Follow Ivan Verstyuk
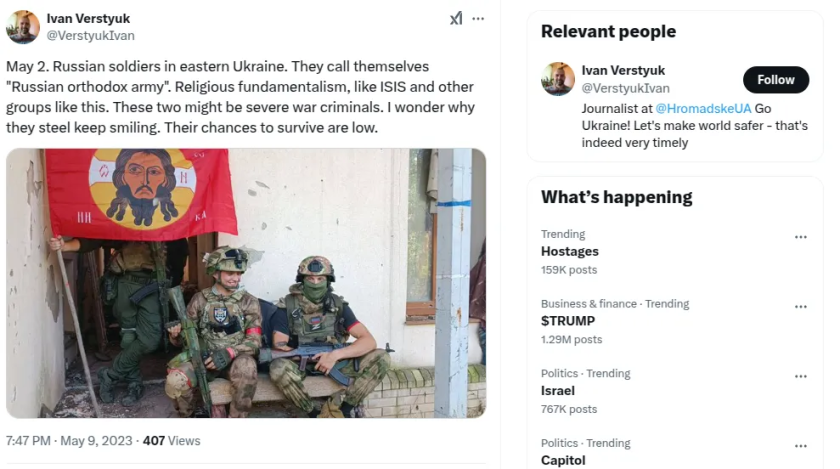The width and height of the screenshot is (840, 469). (x=775, y=80)
